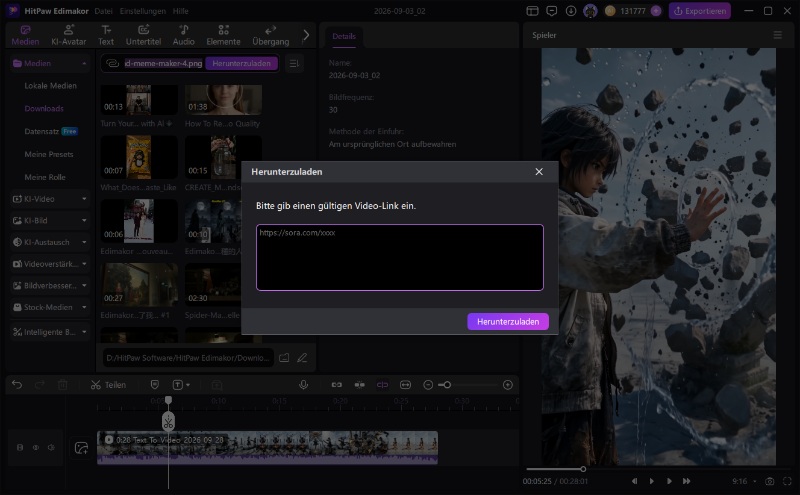Click the undo arrow in timeline toolbar
This screenshot has height=495, width=800.
coord(17,385)
